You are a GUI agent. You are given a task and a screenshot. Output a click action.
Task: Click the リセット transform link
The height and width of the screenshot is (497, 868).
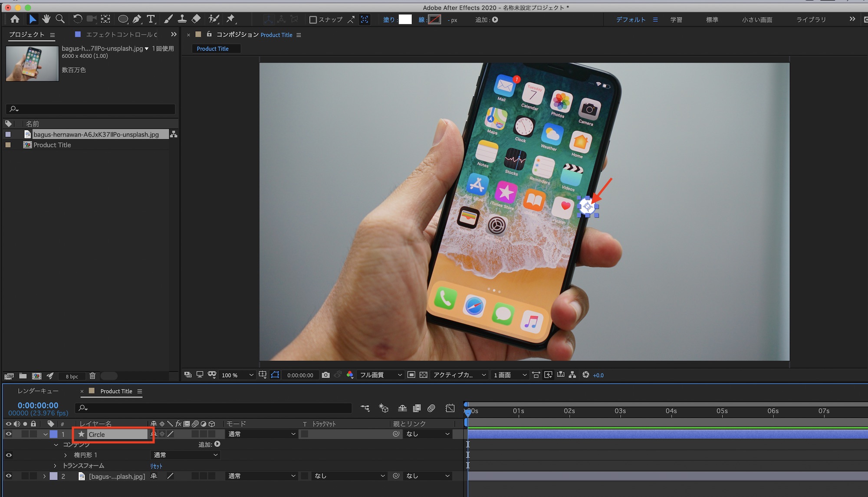tap(156, 466)
